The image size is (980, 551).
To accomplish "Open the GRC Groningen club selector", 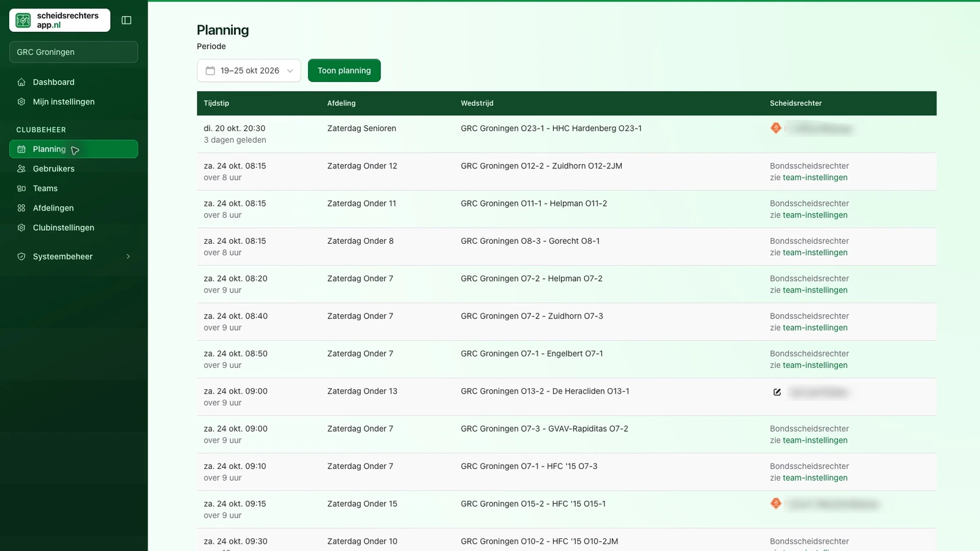I will pos(73,52).
